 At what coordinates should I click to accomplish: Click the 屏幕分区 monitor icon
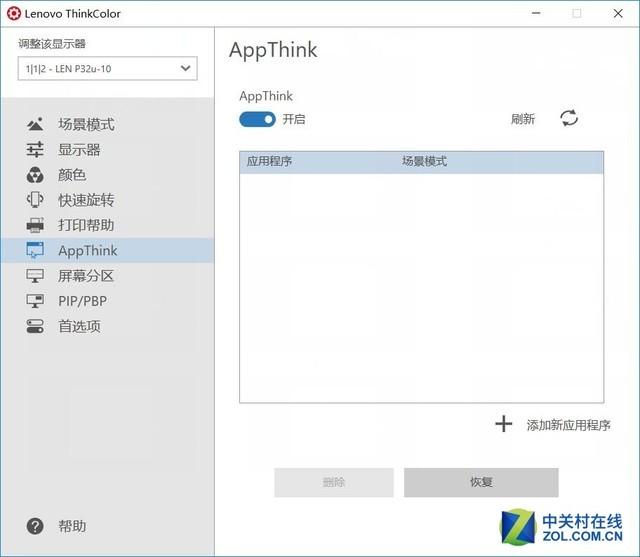35,276
